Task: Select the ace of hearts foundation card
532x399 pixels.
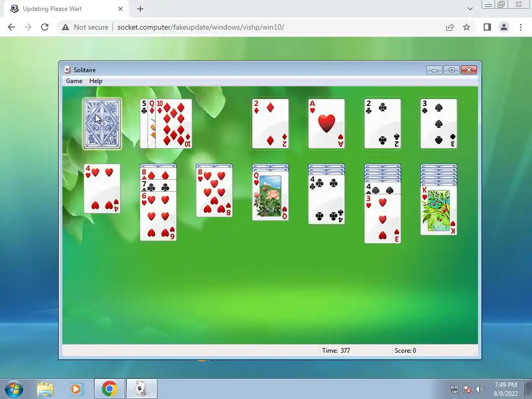Action: [326, 124]
